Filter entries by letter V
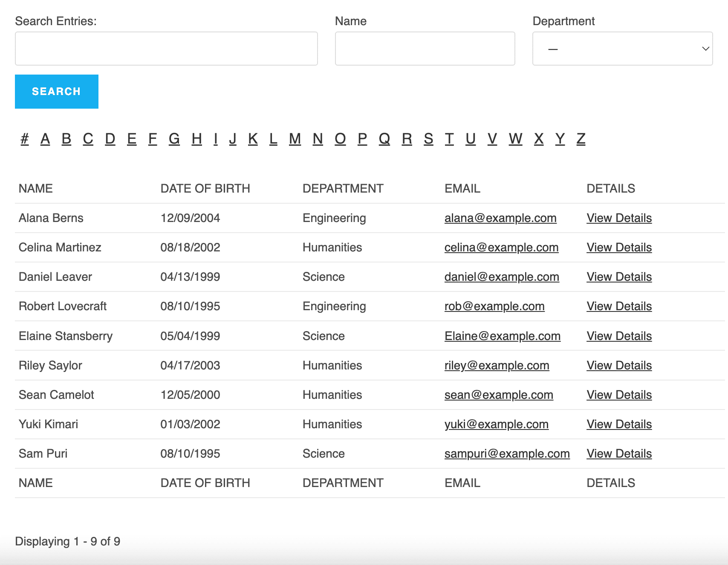728x565 pixels. (492, 139)
